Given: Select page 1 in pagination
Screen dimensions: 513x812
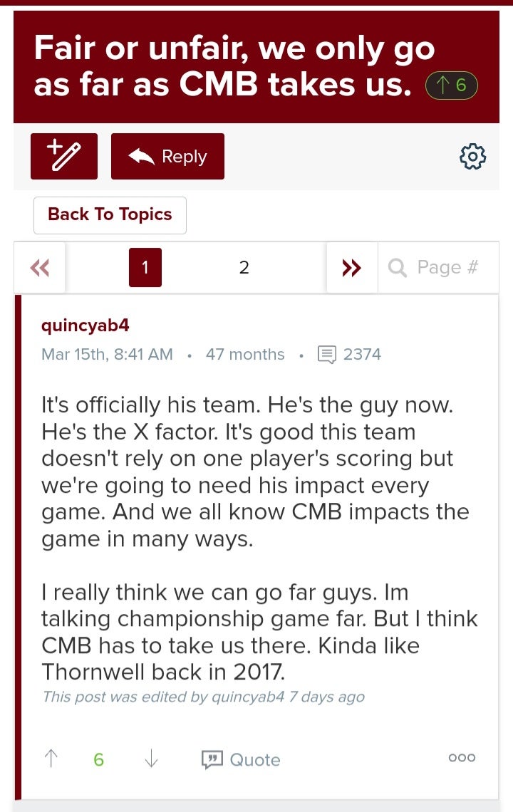Looking at the screenshot, I should click(x=145, y=268).
